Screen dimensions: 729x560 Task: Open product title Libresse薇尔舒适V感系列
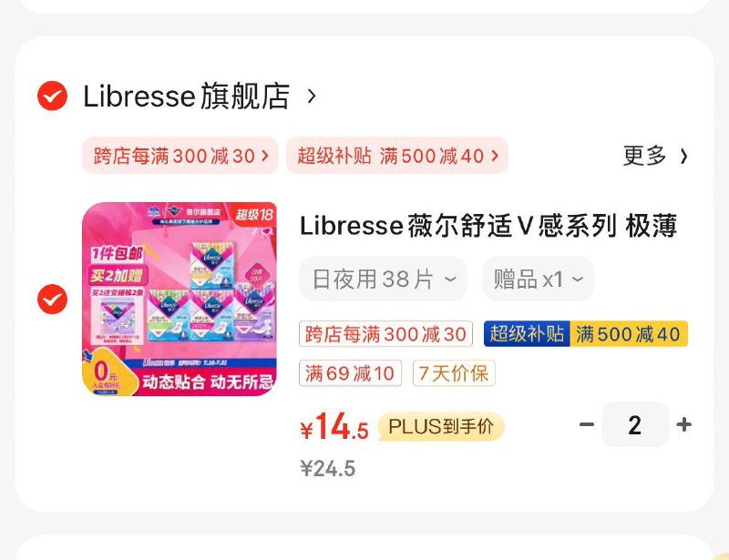pos(488,227)
